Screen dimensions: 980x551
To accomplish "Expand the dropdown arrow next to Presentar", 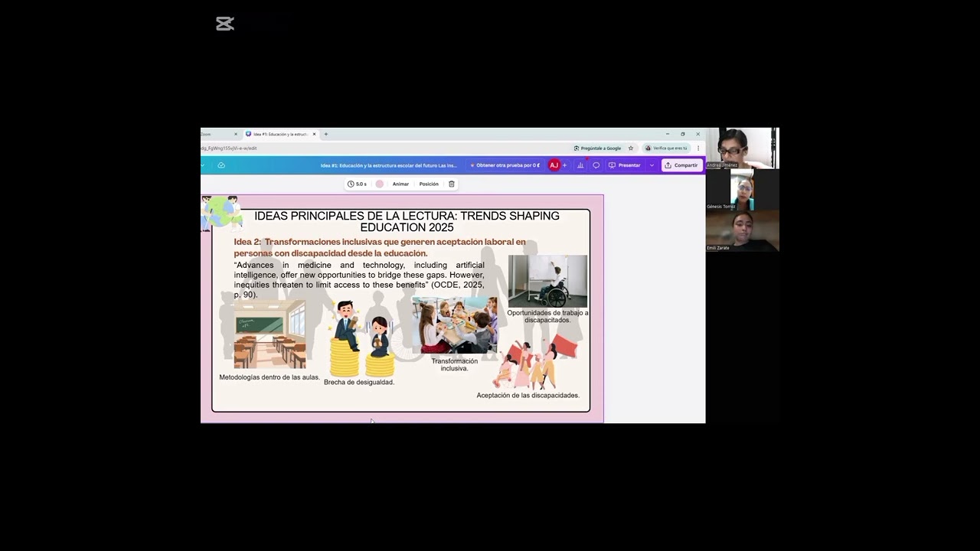I will coord(652,165).
